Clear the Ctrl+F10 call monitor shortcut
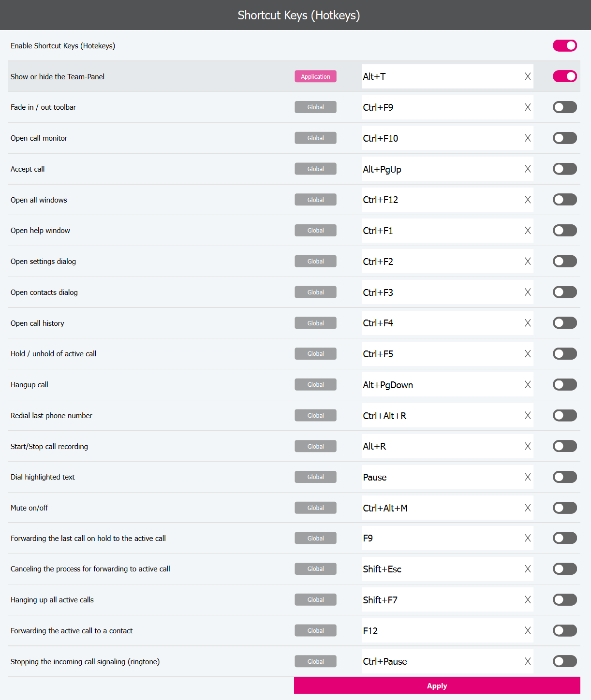The height and width of the screenshot is (700, 591). click(x=528, y=138)
